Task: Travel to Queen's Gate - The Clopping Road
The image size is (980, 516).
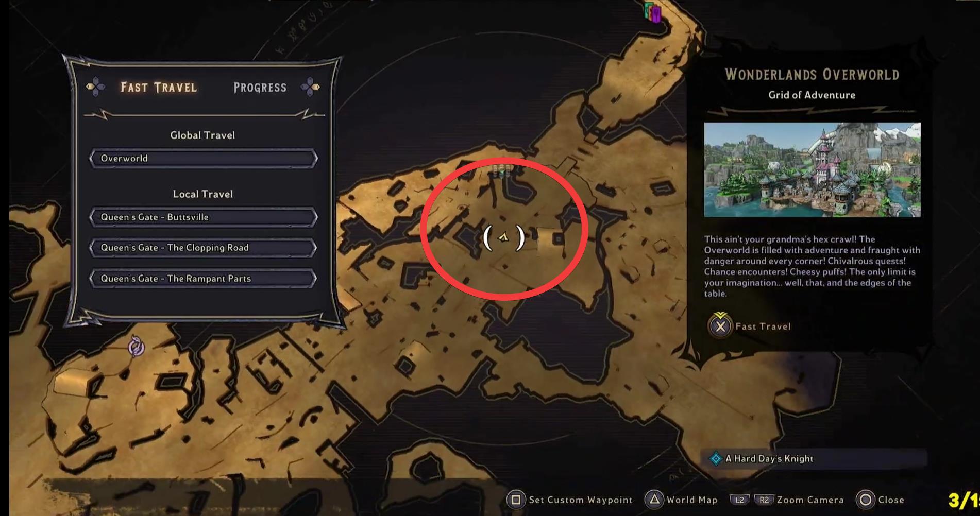Action: click(x=203, y=247)
